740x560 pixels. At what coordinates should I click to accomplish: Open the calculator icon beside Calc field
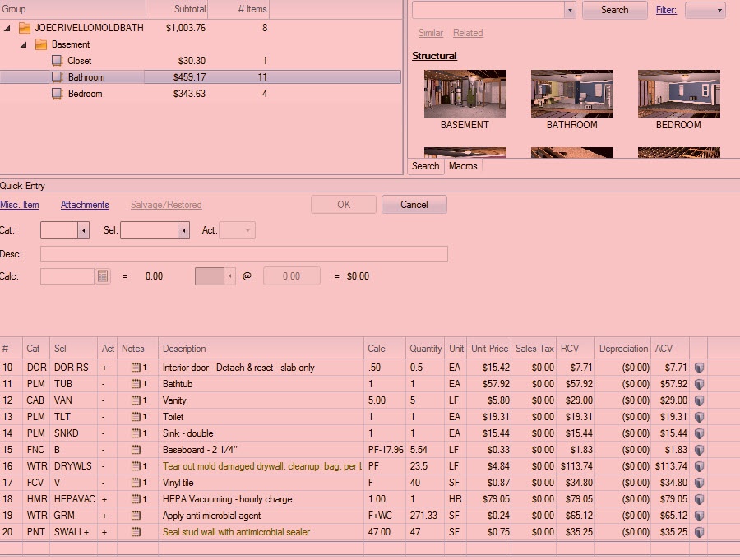tap(103, 276)
